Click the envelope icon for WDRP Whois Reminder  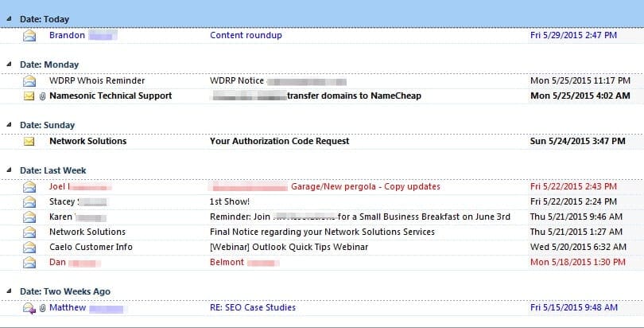[x=29, y=81]
